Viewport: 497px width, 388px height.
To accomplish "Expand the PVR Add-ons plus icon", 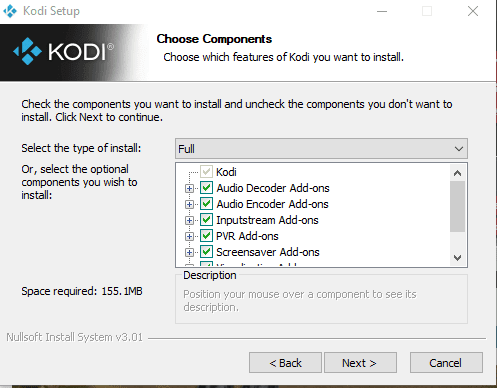I will (189, 236).
